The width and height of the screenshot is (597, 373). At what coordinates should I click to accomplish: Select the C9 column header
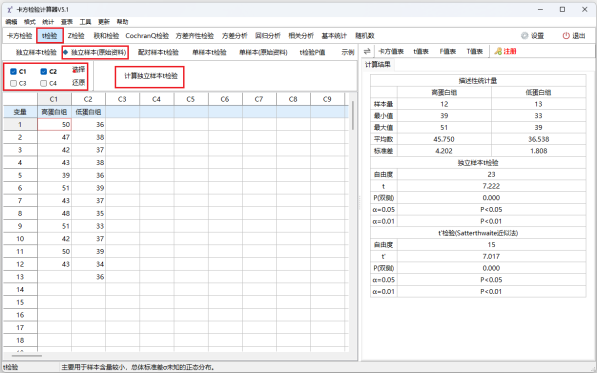point(327,99)
